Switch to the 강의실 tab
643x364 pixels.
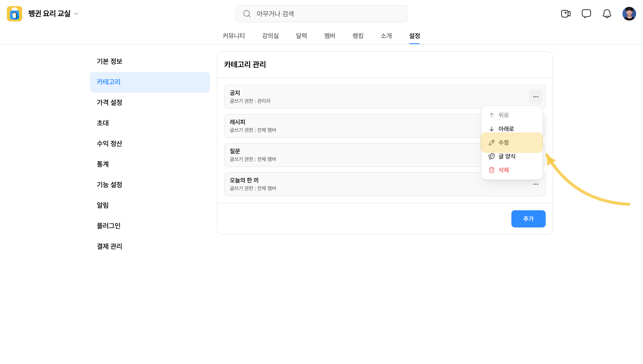point(270,36)
